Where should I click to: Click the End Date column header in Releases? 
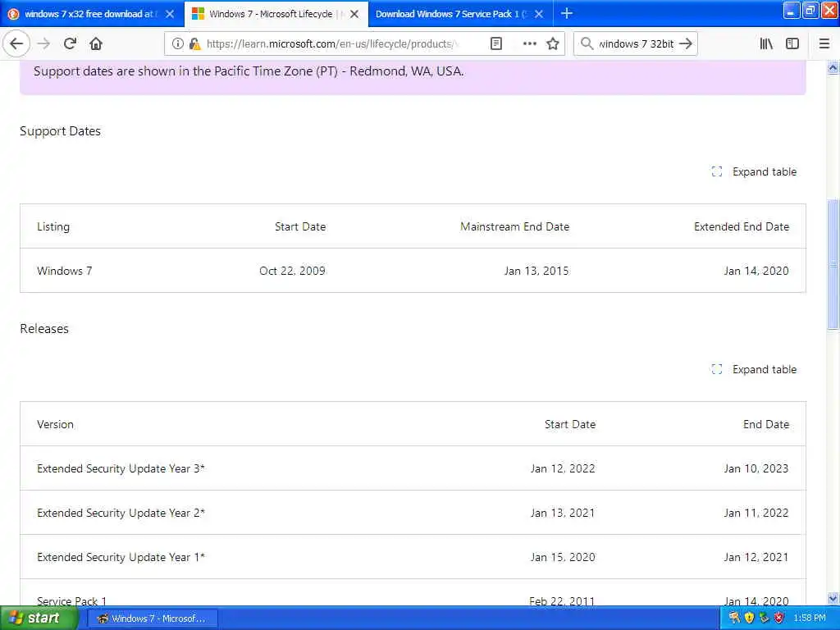pos(766,424)
